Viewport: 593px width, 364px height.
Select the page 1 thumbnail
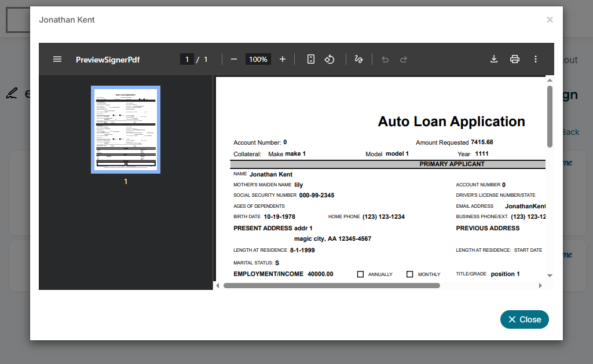coord(126,130)
